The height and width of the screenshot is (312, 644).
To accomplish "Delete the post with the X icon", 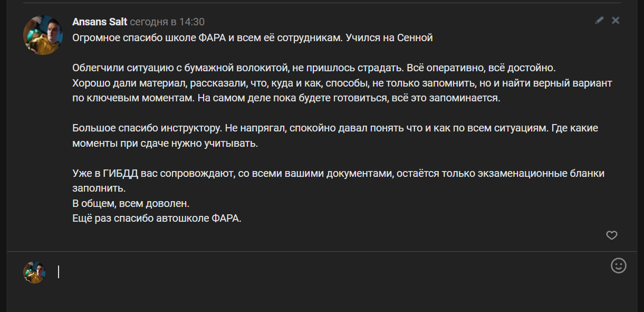I will (616, 21).
